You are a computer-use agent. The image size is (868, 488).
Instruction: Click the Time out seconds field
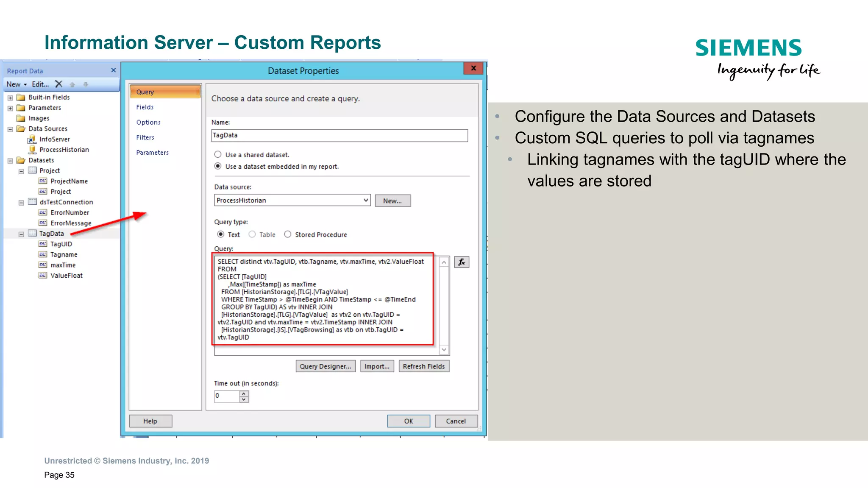pyautogui.click(x=227, y=396)
